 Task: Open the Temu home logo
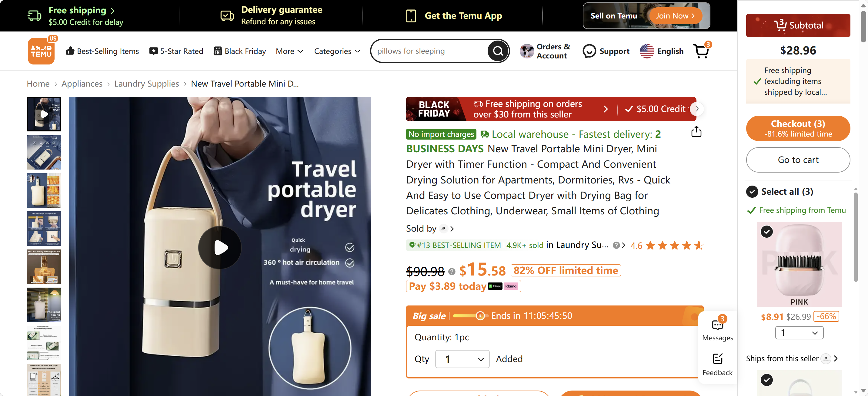tap(42, 51)
